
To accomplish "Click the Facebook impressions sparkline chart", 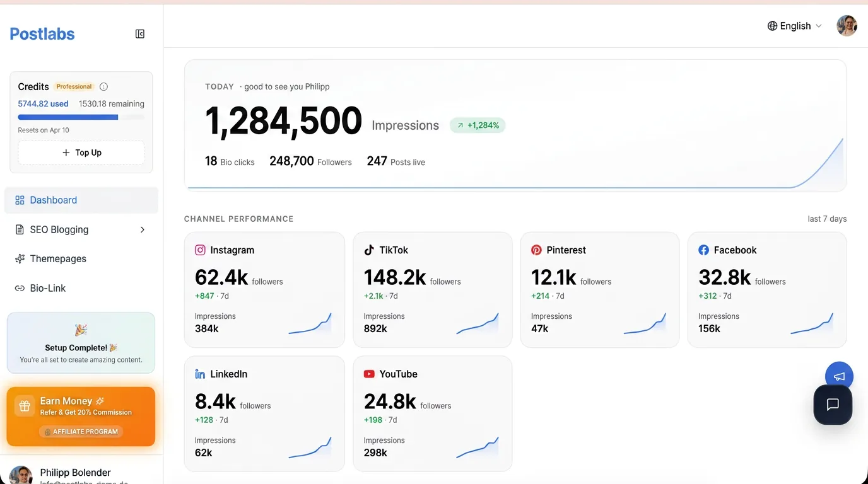I will (812, 323).
